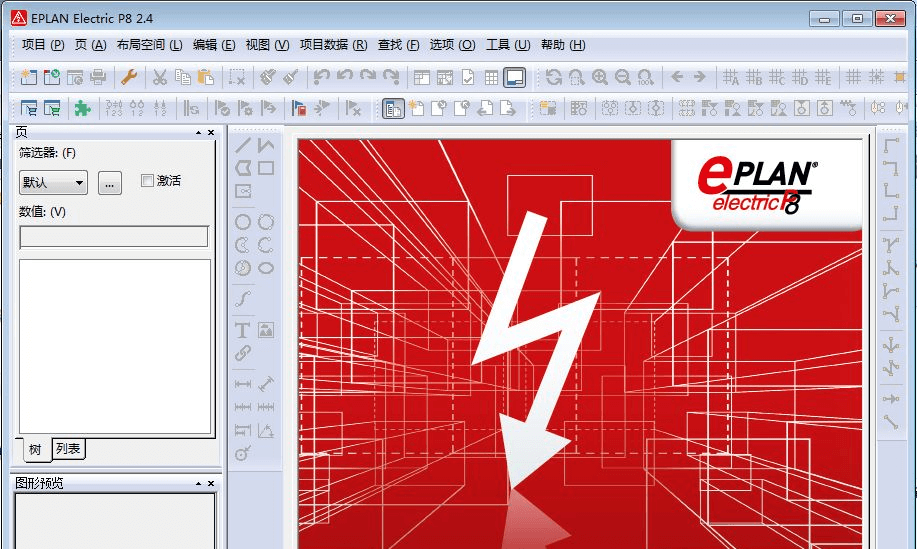Open the 项目数据 (R) menu

[x=333, y=45]
